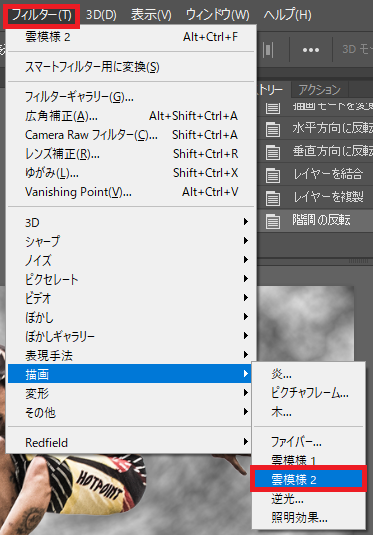Choose ファイバー... filter
Viewport: 373px width, 535px height.
[309, 442]
